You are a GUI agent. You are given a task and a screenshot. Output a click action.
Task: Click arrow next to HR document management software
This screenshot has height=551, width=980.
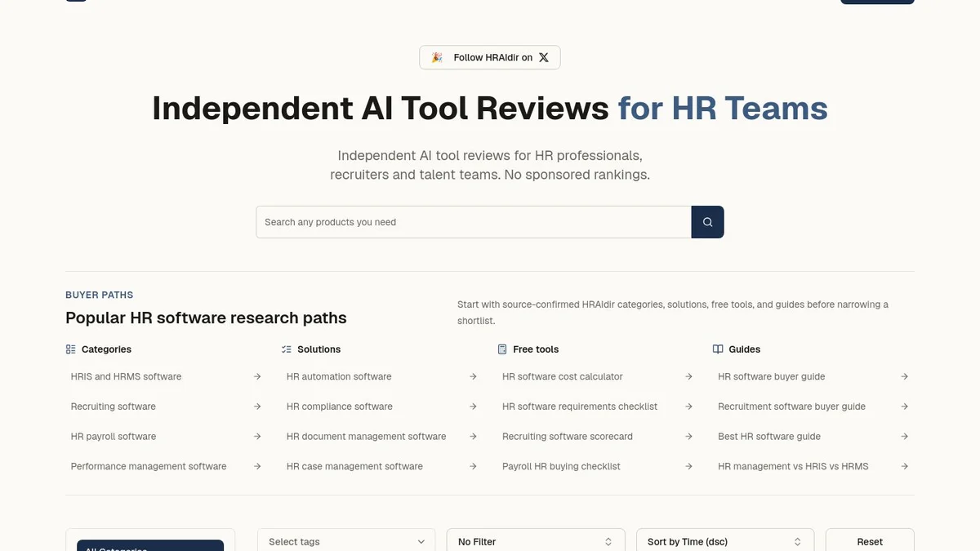tap(473, 437)
